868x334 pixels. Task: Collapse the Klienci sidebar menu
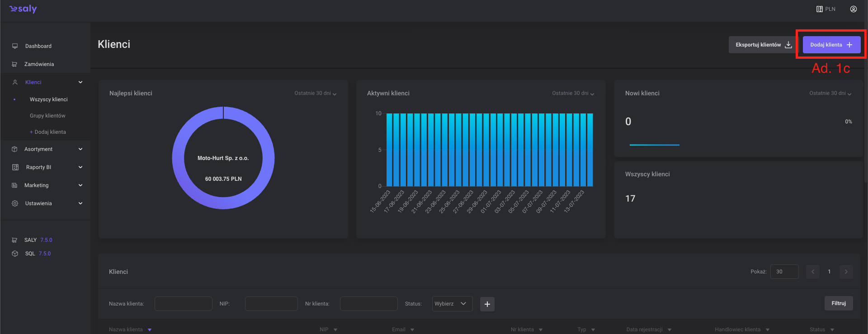80,82
